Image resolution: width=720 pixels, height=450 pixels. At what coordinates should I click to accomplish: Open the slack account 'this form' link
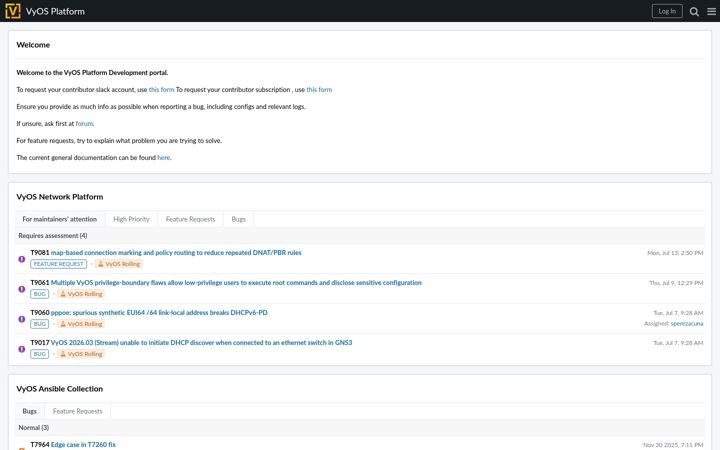click(x=161, y=90)
